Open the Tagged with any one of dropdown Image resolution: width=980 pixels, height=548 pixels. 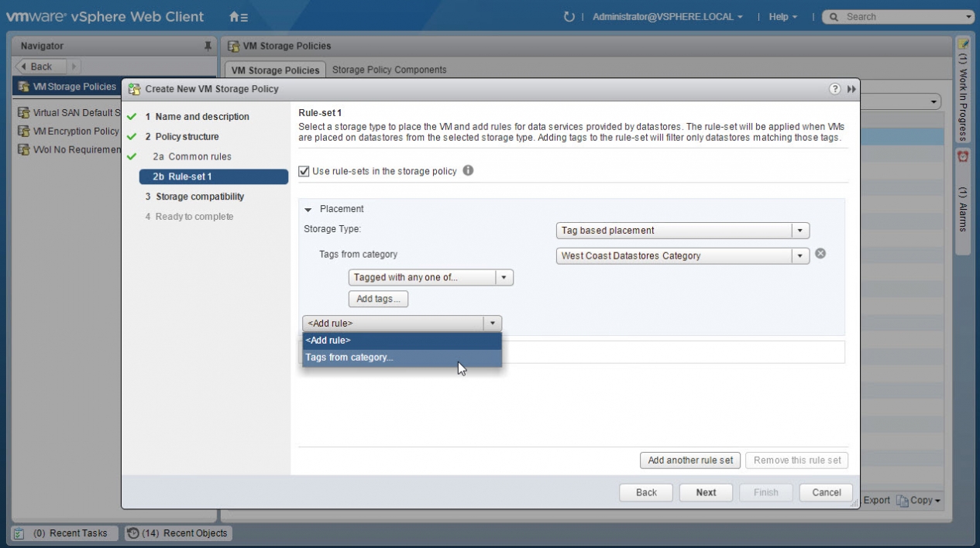pyautogui.click(x=504, y=277)
